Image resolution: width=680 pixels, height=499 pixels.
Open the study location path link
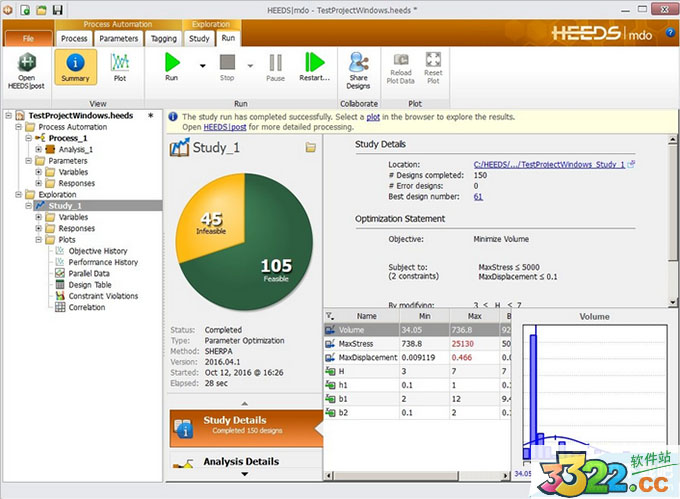point(549,164)
